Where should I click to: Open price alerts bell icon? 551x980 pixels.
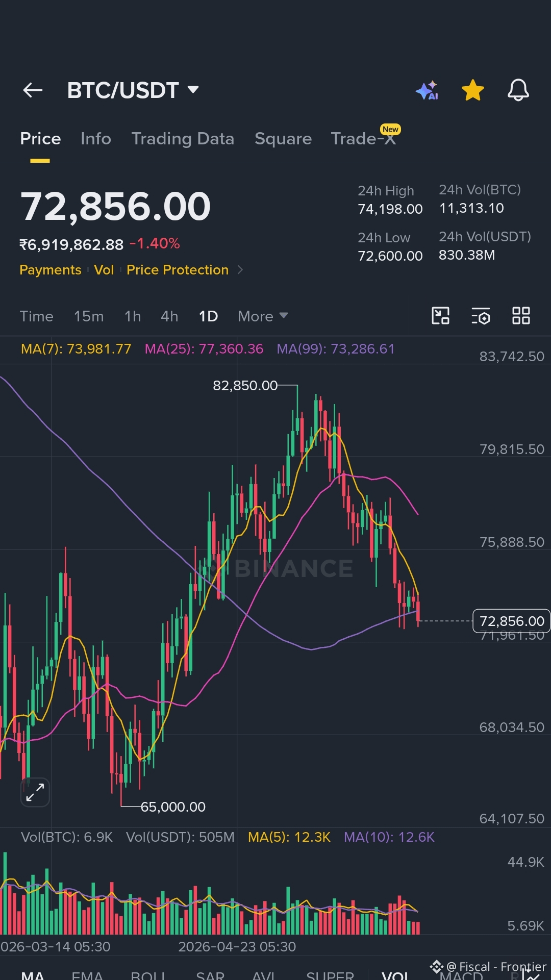click(x=518, y=90)
